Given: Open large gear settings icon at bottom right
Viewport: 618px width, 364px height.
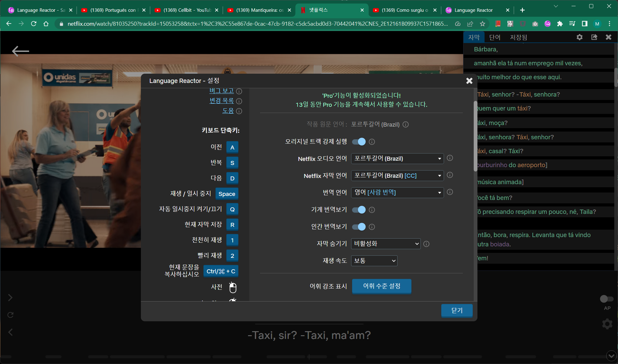Looking at the screenshot, I should coord(607,324).
